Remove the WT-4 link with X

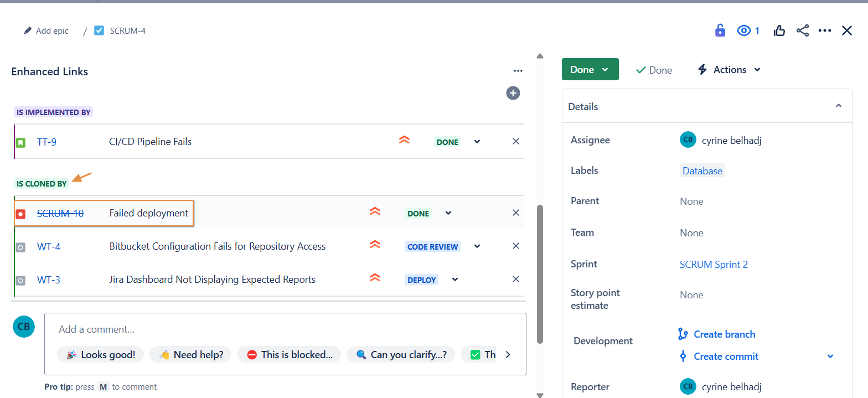click(515, 246)
